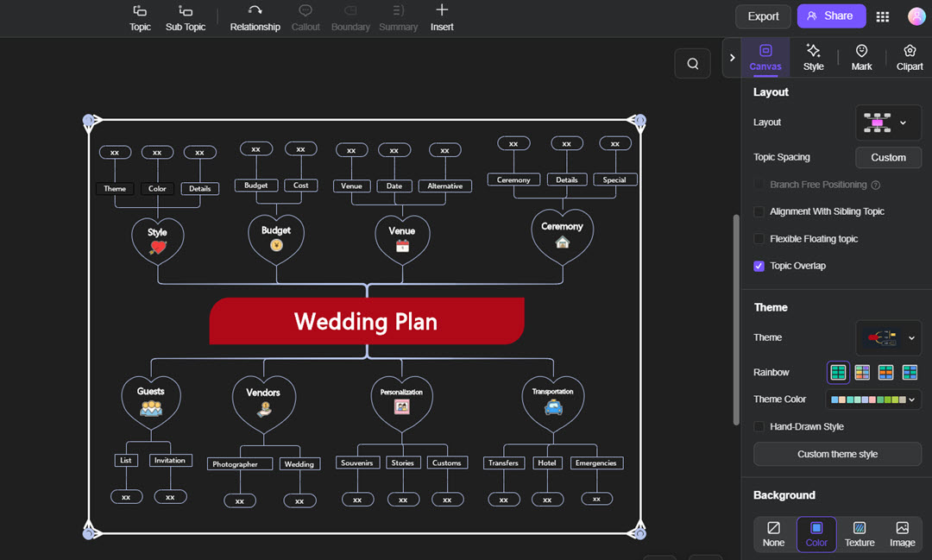Click the apps grid icon near Share
The image size is (932, 560).
tap(882, 16)
